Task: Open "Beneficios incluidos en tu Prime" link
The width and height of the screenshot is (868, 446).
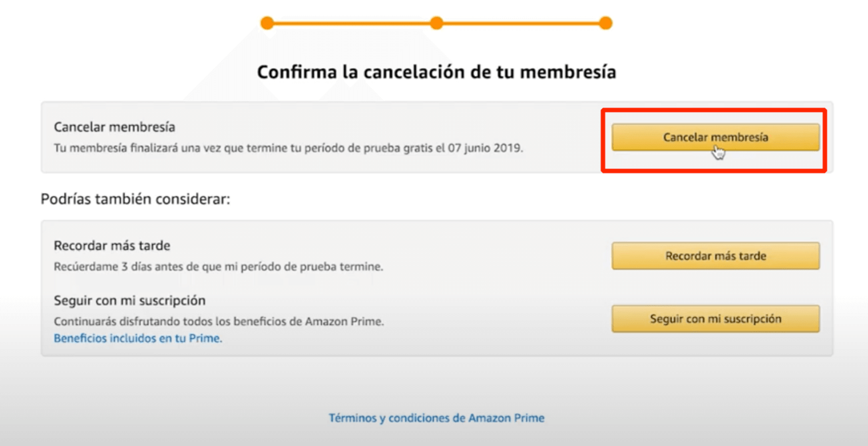Action: [138, 338]
